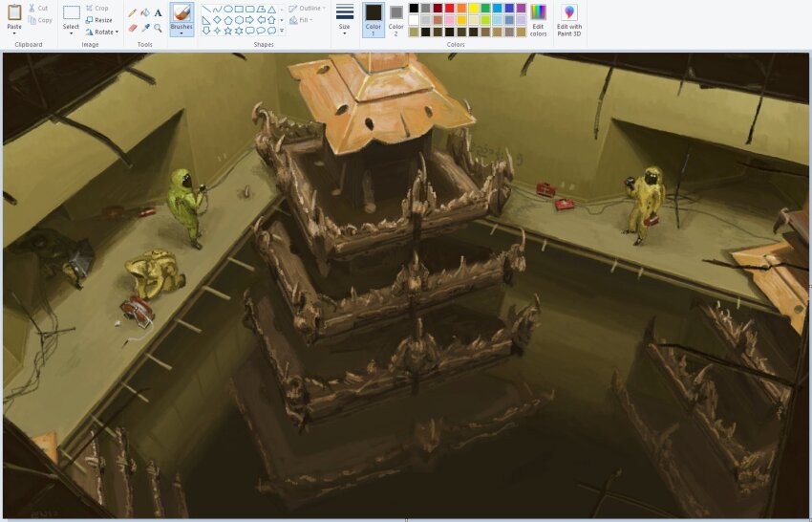This screenshot has height=522, width=812.
Task: Select the Text tool
Action: click(158, 12)
